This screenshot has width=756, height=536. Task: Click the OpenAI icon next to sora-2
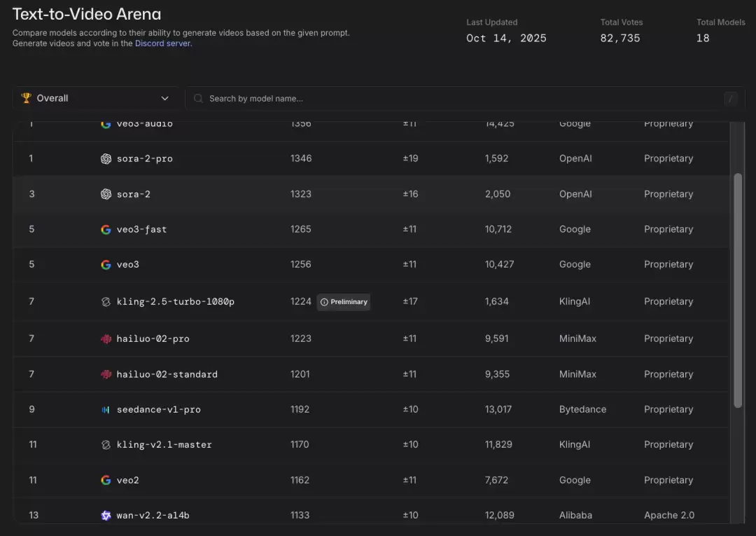[106, 194]
